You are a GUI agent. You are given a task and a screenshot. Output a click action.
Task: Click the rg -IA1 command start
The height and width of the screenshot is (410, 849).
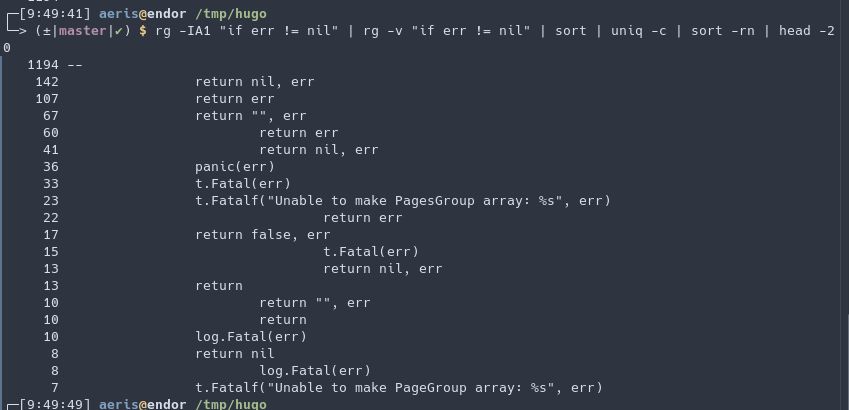point(183,31)
